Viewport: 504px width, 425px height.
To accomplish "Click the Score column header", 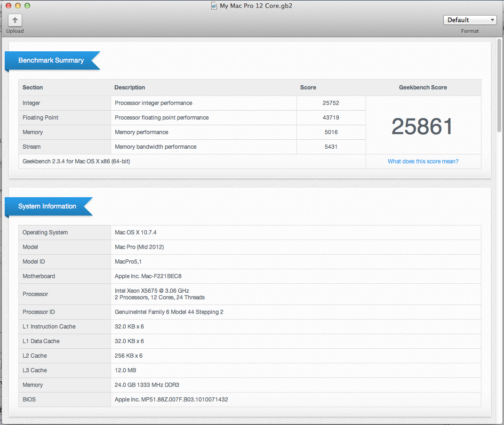I will coord(308,88).
